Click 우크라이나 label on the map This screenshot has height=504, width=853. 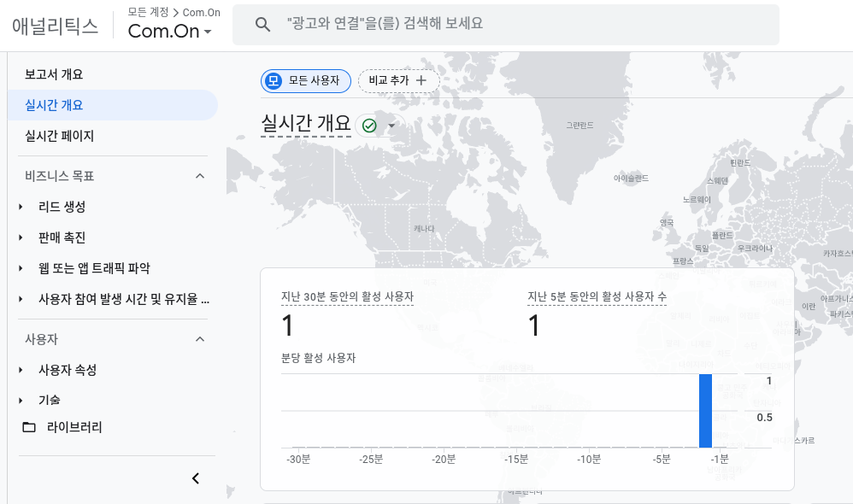[x=755, y=249]
